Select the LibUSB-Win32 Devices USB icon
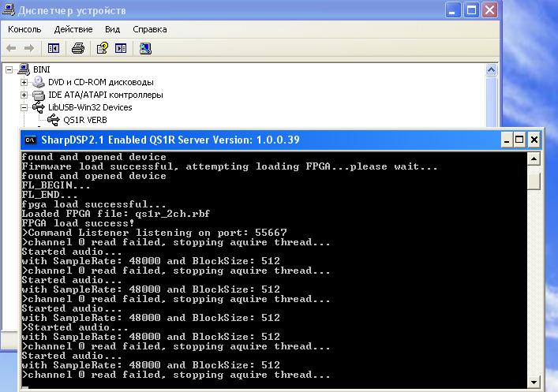 (39, 107)
